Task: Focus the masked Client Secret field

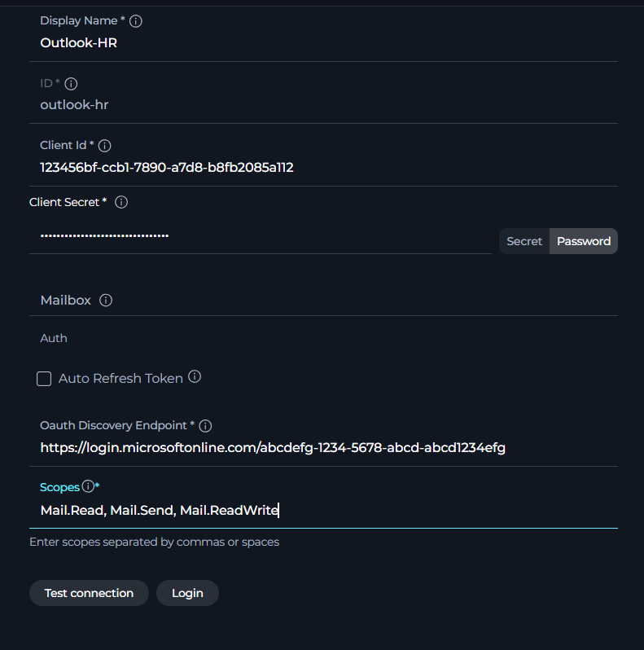Action: [261, 235]
